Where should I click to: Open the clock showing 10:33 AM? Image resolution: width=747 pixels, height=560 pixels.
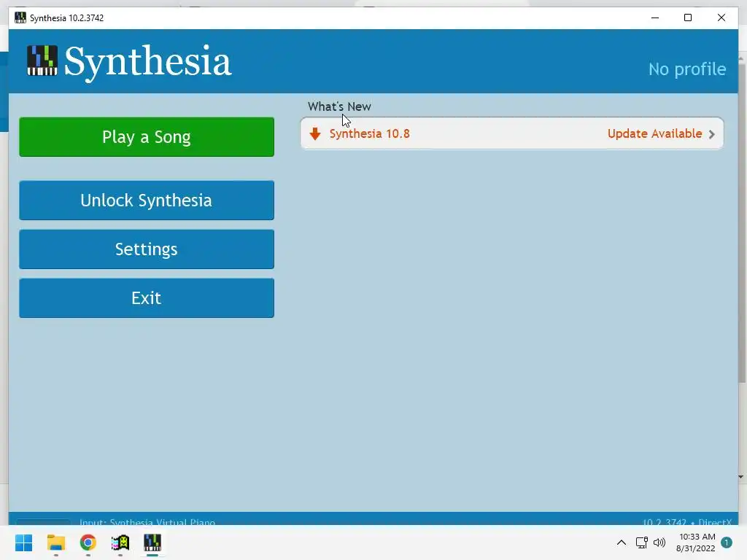tap(696, 542)
